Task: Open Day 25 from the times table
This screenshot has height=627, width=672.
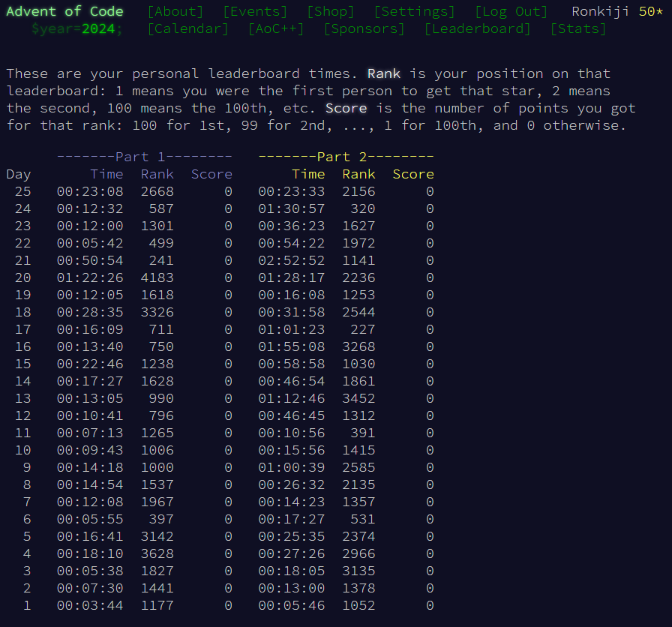Action: coord(22,191)
